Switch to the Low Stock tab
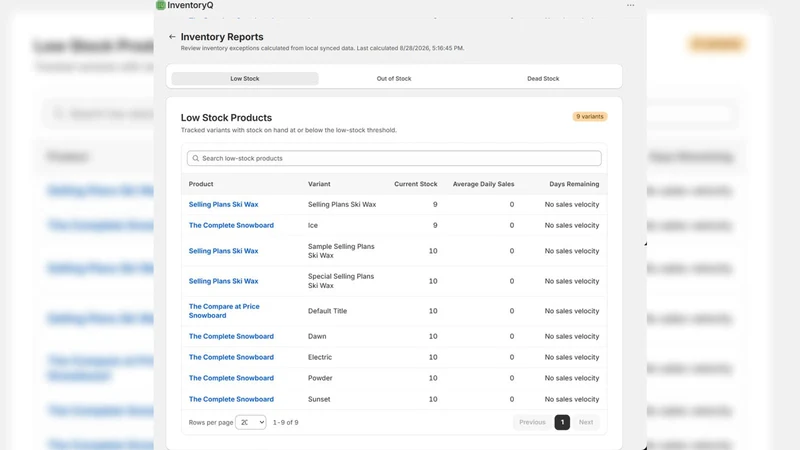This screenshot has height=450, width=800. (245, 79)
